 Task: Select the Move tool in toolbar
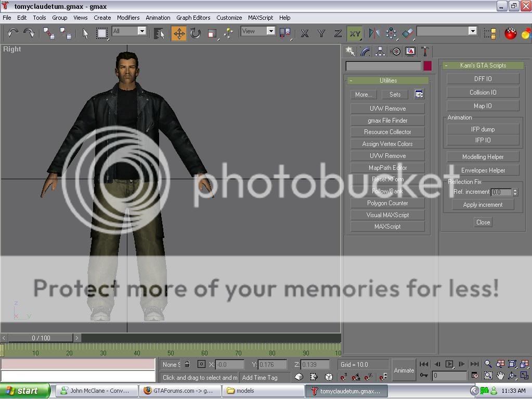(x=179, y=34)
